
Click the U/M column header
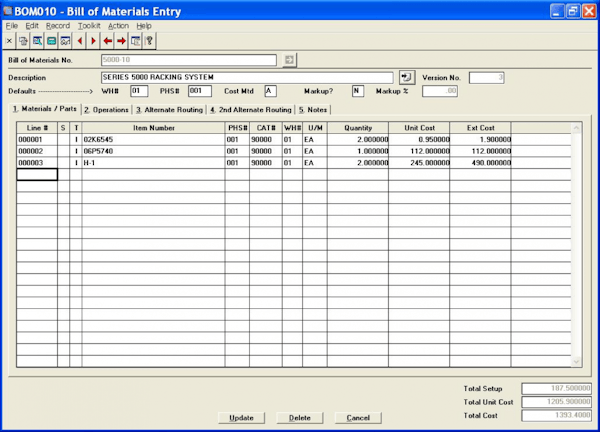click(x=315, y=128)
